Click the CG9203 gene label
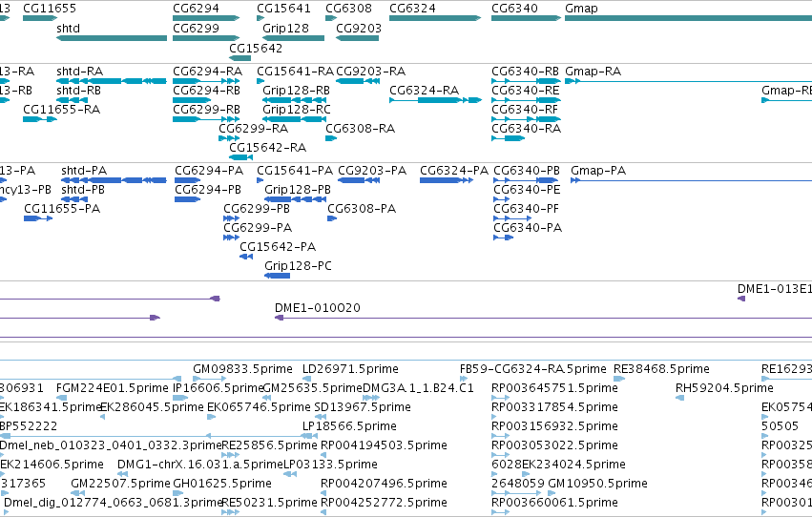 click(359, 28)
